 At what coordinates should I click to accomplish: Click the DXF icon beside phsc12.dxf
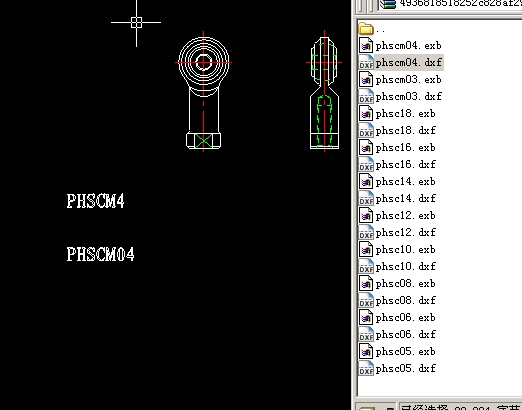[x=366, y=232]
